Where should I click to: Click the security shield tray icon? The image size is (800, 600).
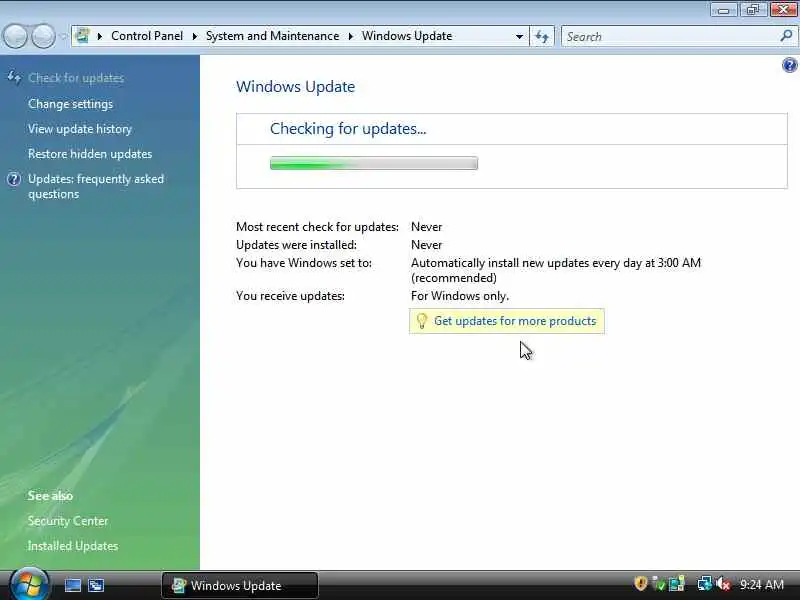coord(641,583)
